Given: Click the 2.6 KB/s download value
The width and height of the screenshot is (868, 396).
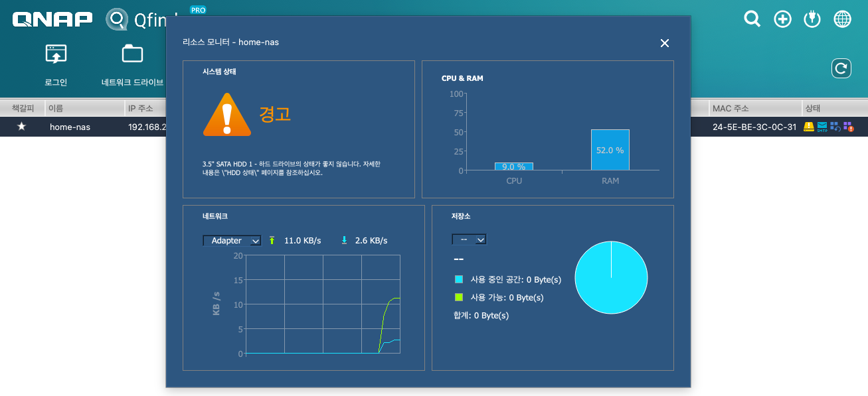Looking at the screenshot, I should click(371, 240).
